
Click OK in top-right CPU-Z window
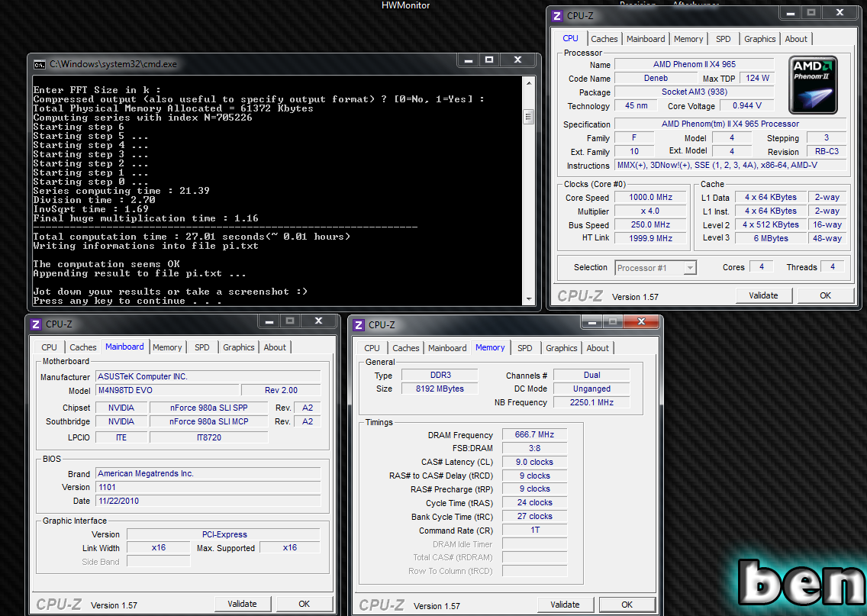(825, 295)
